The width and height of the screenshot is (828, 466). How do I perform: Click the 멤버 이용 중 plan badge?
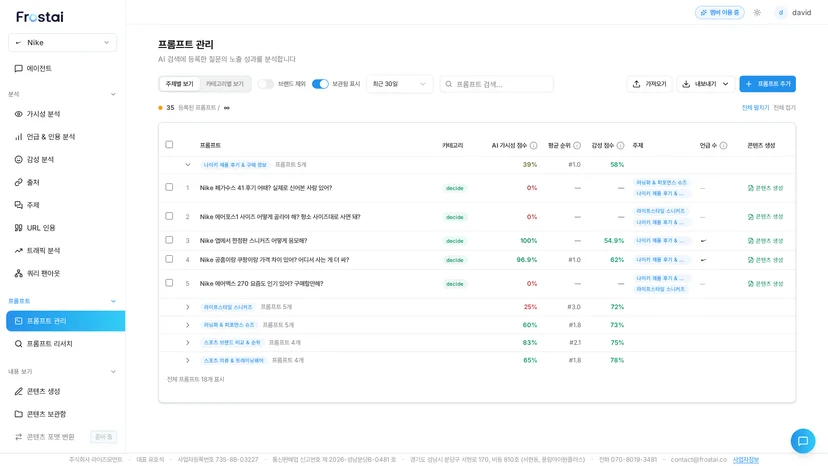point(720,13)
